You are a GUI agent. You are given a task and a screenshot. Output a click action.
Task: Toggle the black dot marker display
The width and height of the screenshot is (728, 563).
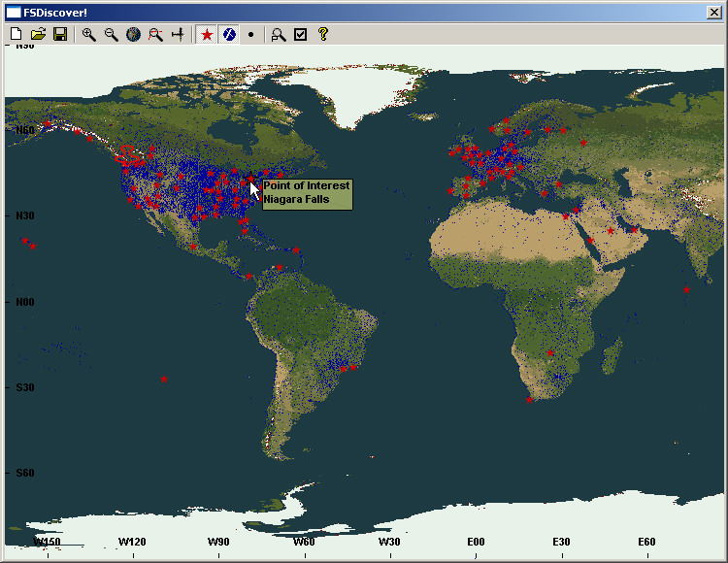pyautogui.click(x=251, y=34)
